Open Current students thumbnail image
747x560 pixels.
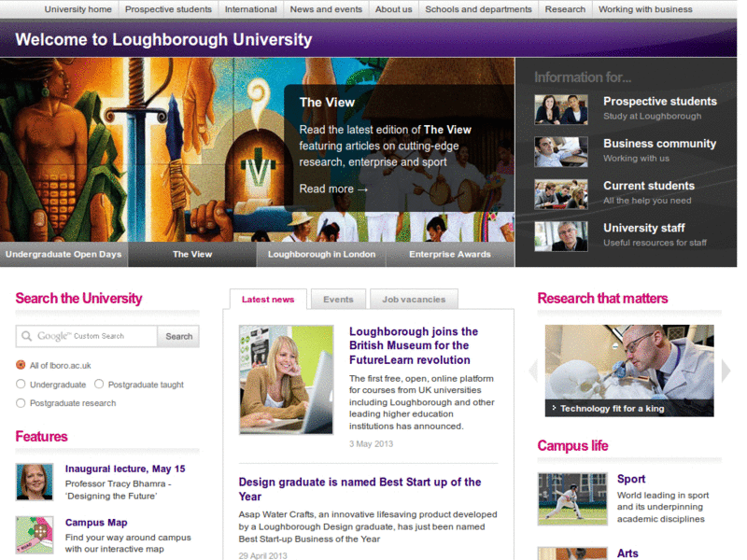pyautogui.click(x=561, y=194)
